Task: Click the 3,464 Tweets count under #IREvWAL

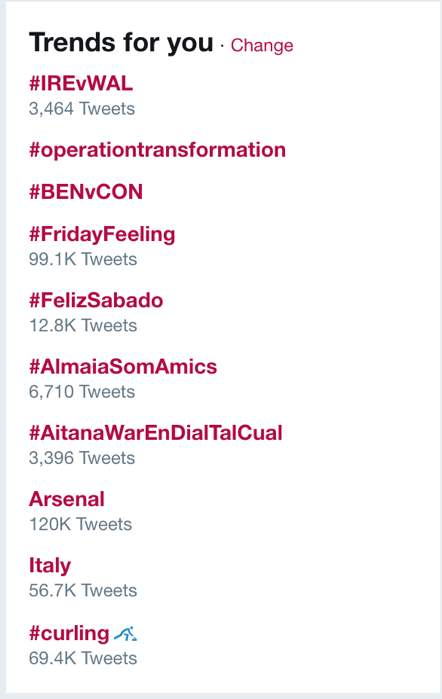Action: point(82,109)
